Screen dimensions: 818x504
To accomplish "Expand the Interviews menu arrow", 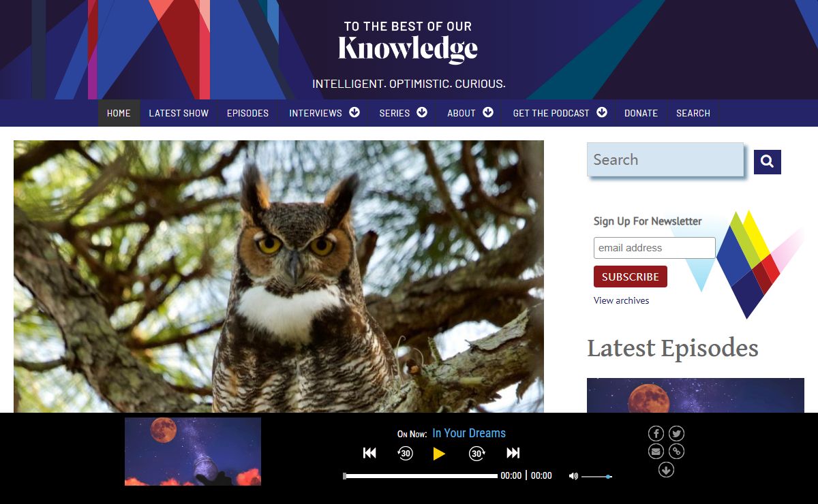I will [x=354, y=112].
